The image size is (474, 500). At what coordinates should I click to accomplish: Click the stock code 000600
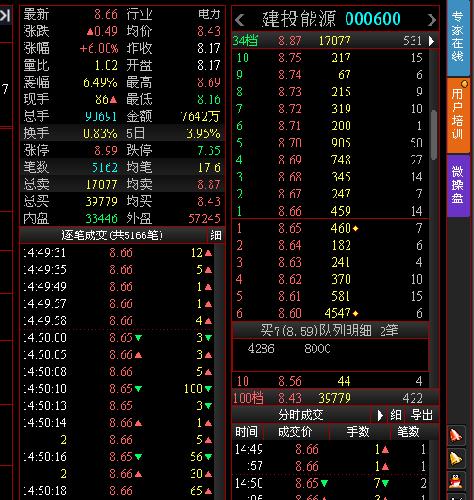tap(373, 19)
